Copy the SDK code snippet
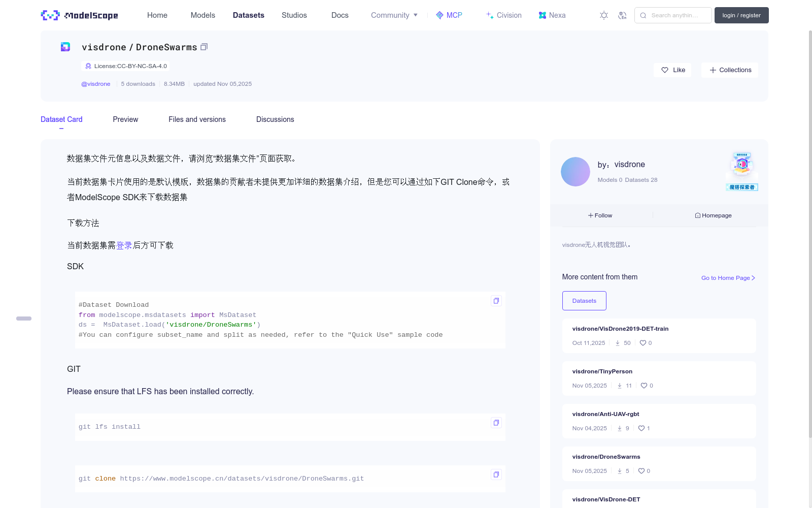 (x=496, y=301)
